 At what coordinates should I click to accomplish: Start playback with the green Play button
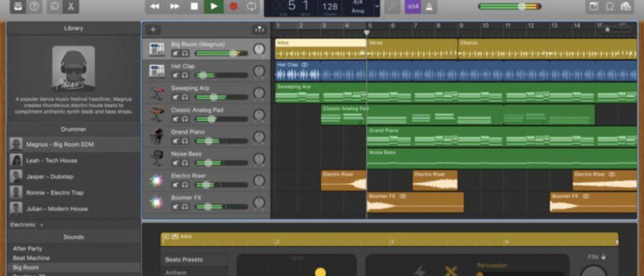pyautogui.click(x=214, y=6)
